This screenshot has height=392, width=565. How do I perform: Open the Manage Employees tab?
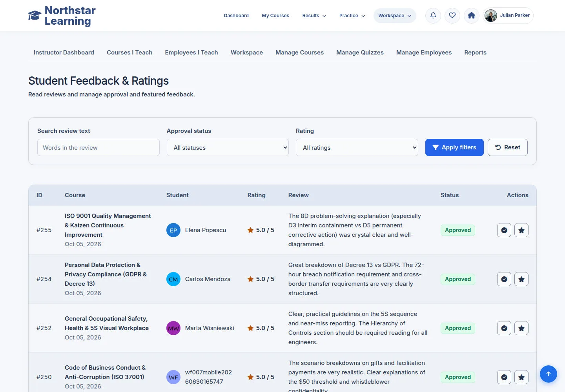(x=424, y=53)
